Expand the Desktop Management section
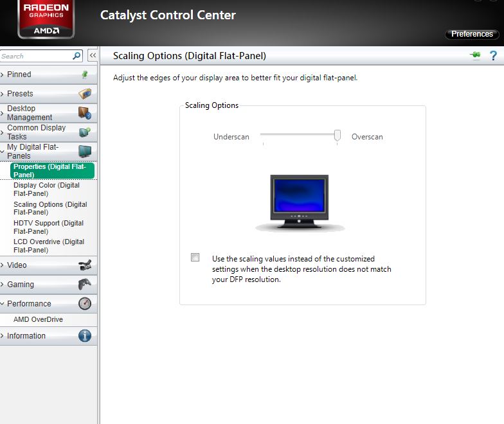Image resolution: width=504 pixels, height=424 pixels. 3,113
